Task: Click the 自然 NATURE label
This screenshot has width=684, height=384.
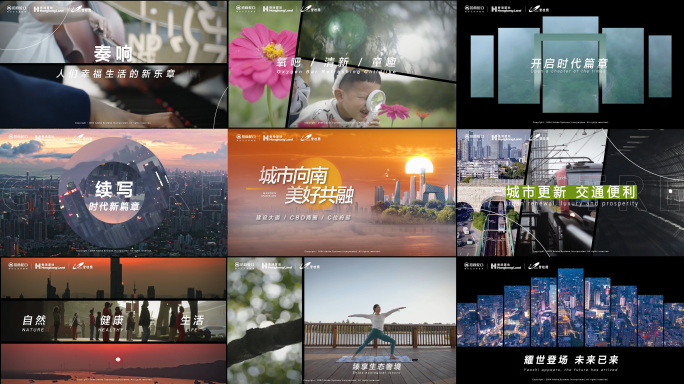Action: [x=34, y=323]
